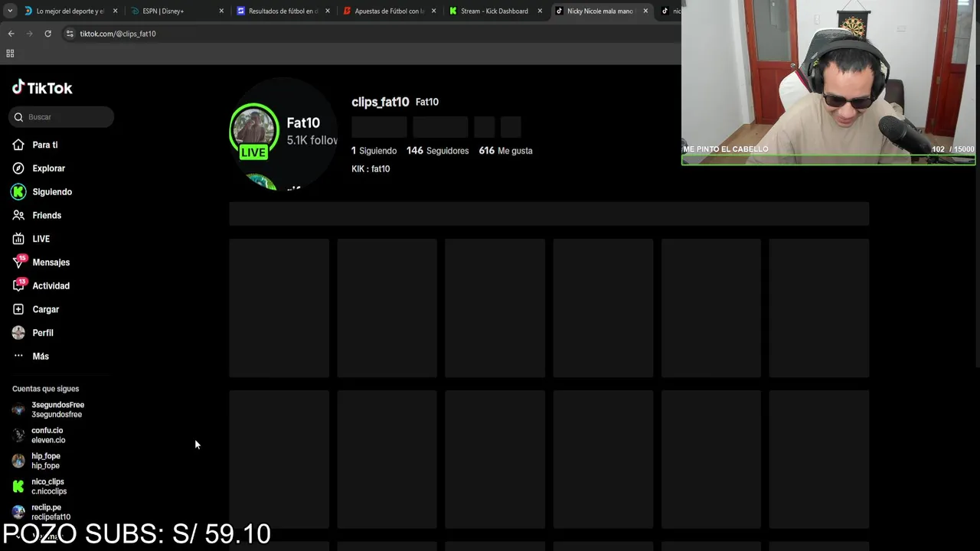Open the '146 Seguidores' followers list

coord(437,151)
